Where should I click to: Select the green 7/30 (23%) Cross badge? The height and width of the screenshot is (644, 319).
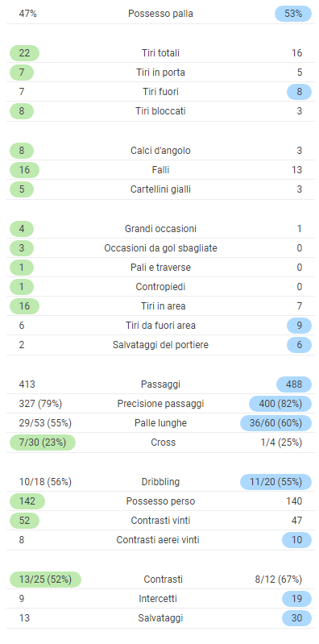pyautogui.click(x=43, y=442)
